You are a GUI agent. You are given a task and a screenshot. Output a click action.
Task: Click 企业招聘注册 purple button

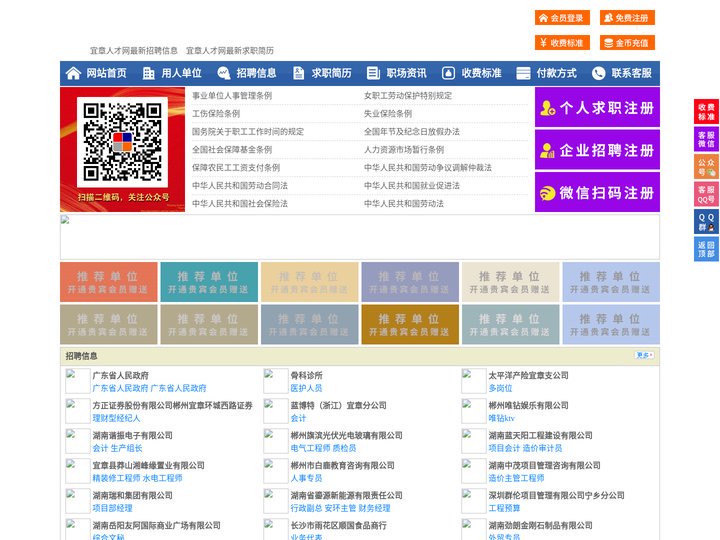[597, 150]
